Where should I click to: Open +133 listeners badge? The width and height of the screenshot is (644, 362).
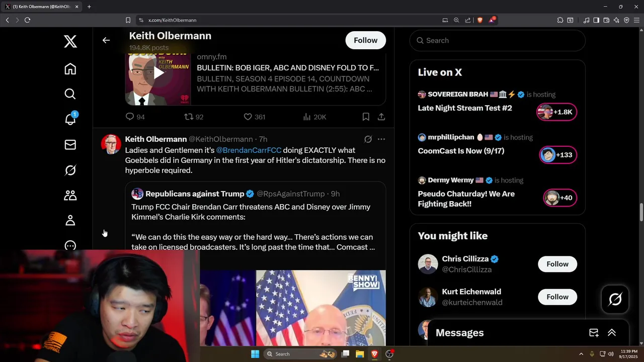558,155
